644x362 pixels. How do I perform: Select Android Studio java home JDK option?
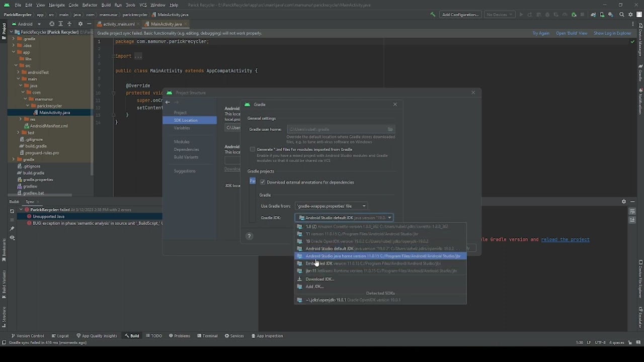coord(380,256)
